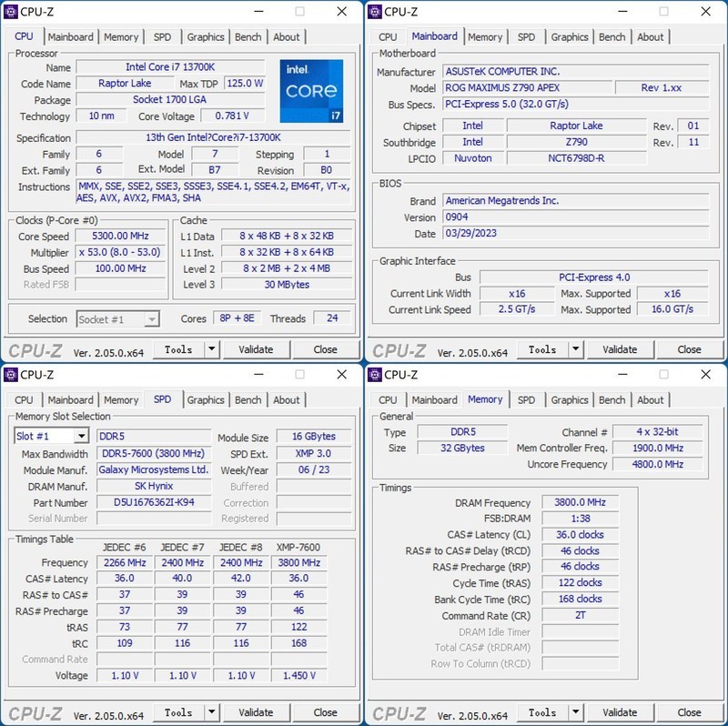Viewport: 728px width, 726px height.
Task: Click Validate in the Memory window
Action: coord(621,711)
